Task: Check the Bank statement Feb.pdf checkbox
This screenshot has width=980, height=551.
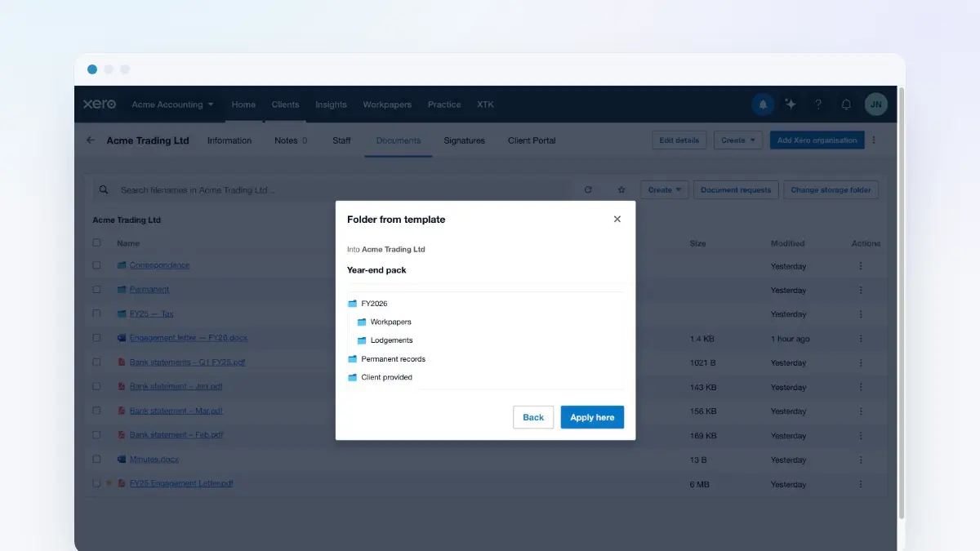Action: pyautogui.click(x=97, y=434)
